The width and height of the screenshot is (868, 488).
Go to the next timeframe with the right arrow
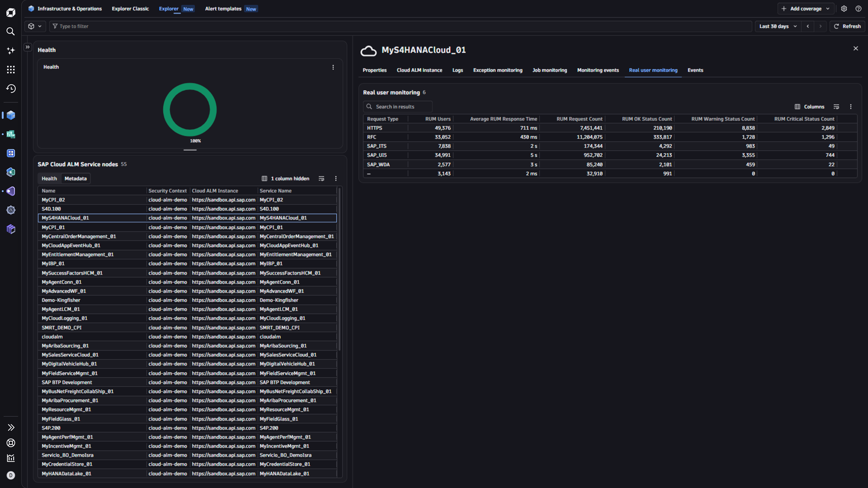coord(821,26)
